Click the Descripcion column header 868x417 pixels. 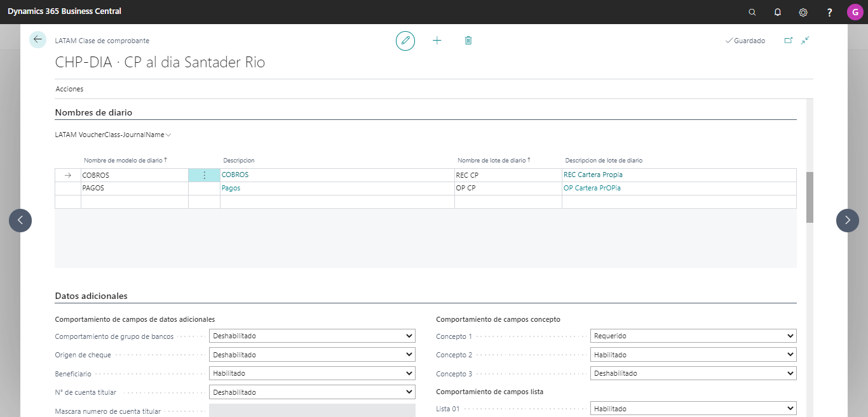coord(239,161)
